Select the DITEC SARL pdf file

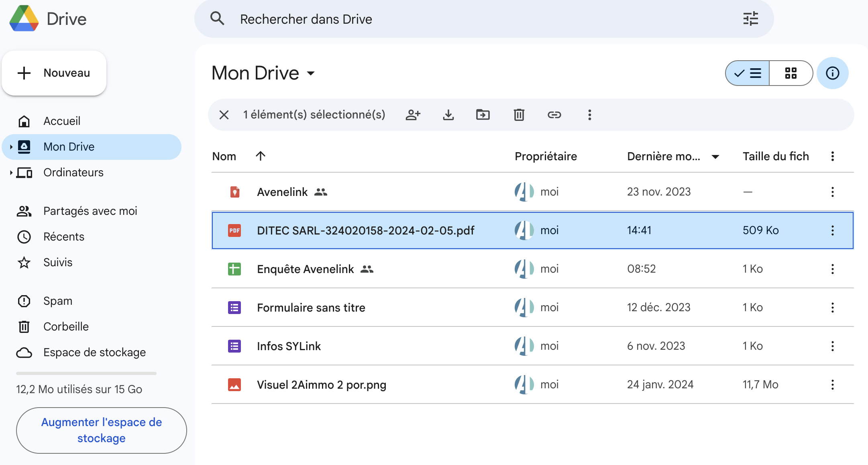[532, 230]
